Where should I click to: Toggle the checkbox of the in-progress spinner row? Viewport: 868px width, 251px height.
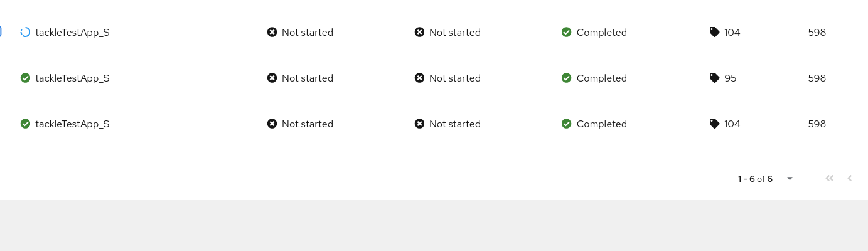tap(1, 32)
